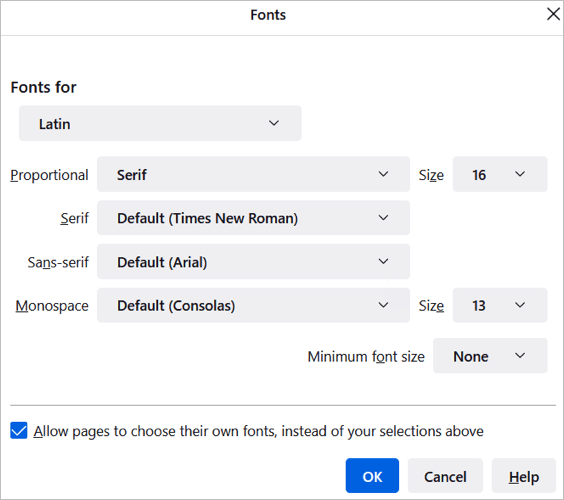Viewport: 564px width, 500px height.
Task: Click the Minimum font size label
Action: 366,357
